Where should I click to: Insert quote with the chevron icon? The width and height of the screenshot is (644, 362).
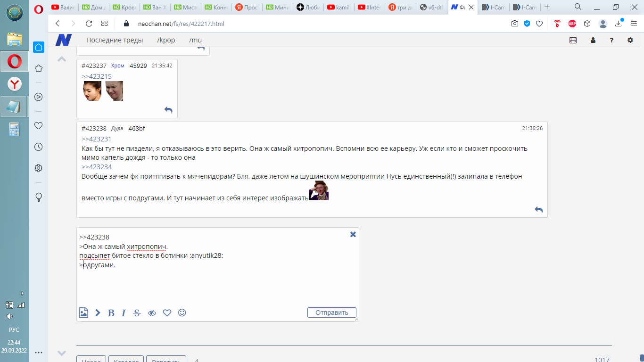[x=98, y=313]
